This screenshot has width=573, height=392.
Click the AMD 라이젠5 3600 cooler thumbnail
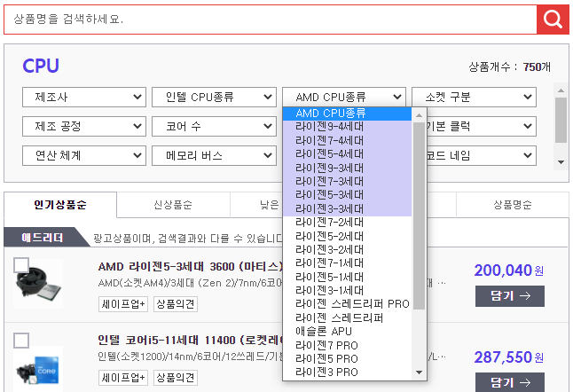click(38, 284)
